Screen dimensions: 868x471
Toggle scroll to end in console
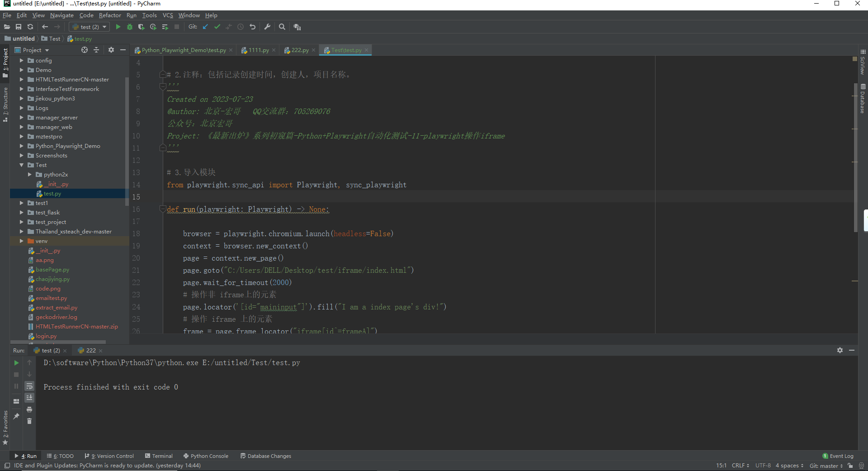[x=29, y=398]
